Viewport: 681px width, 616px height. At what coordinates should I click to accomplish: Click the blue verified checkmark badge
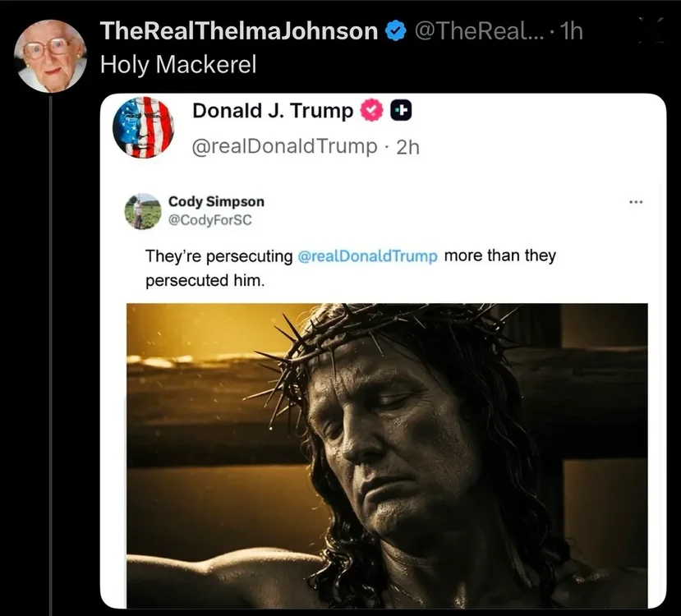[395, 31]
